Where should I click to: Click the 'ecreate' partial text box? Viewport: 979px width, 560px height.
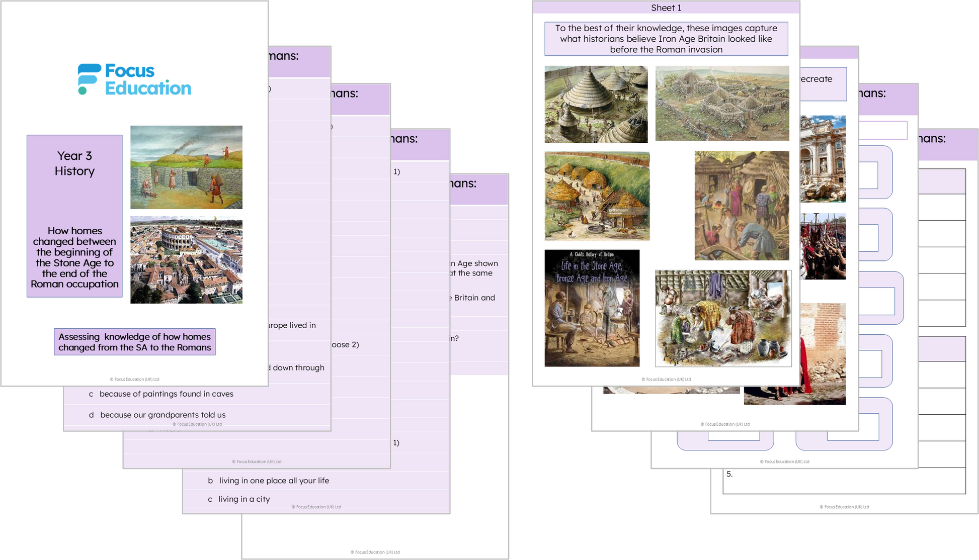coord(823,84)
